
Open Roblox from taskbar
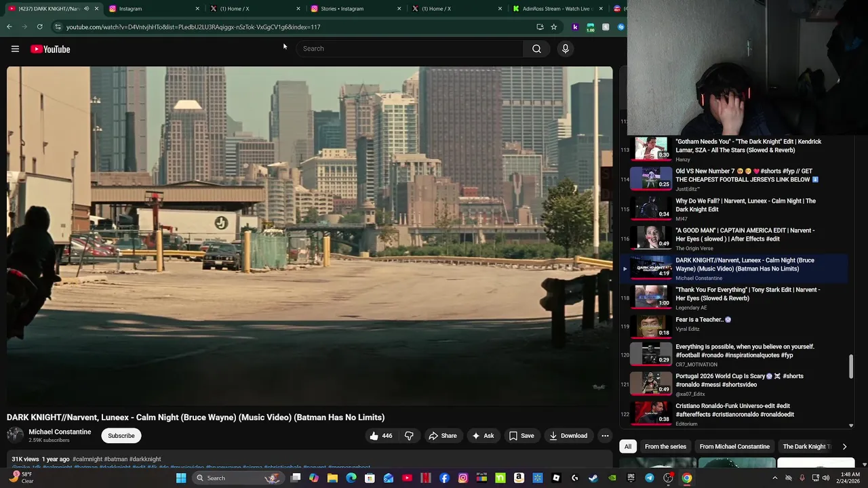(556, 478)
